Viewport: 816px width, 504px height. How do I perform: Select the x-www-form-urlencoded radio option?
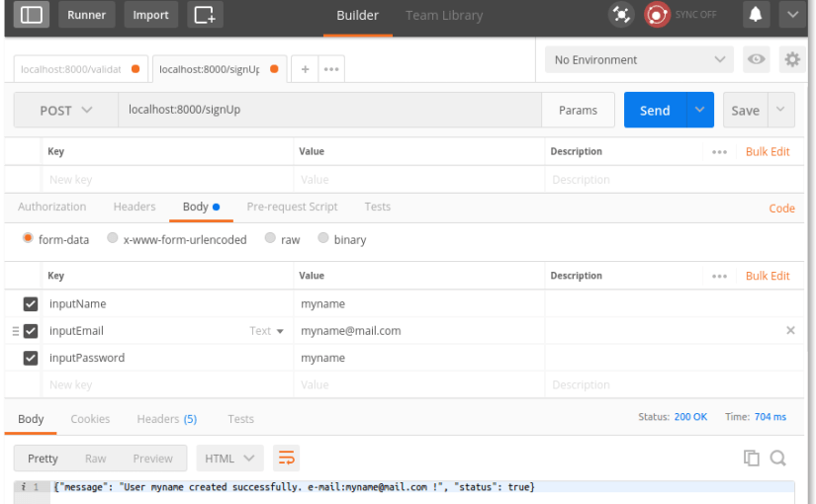(113, 239)
